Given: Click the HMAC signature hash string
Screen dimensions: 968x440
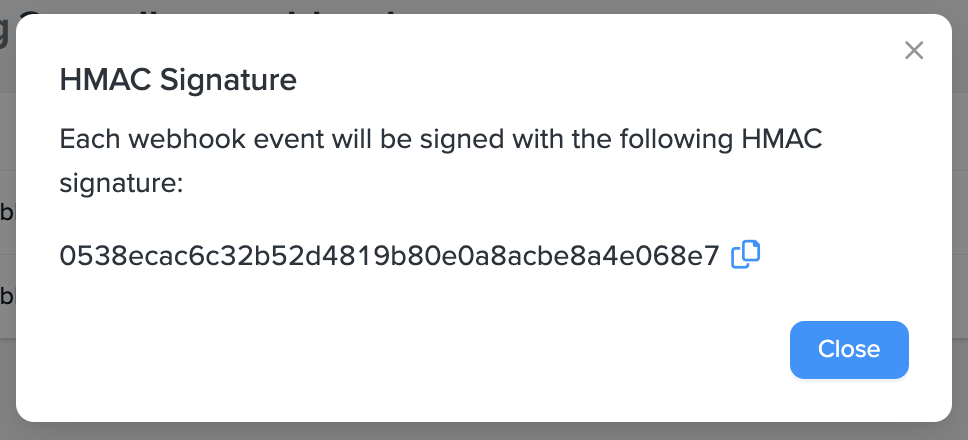Looking at the screenshot, I should point(389,256).
